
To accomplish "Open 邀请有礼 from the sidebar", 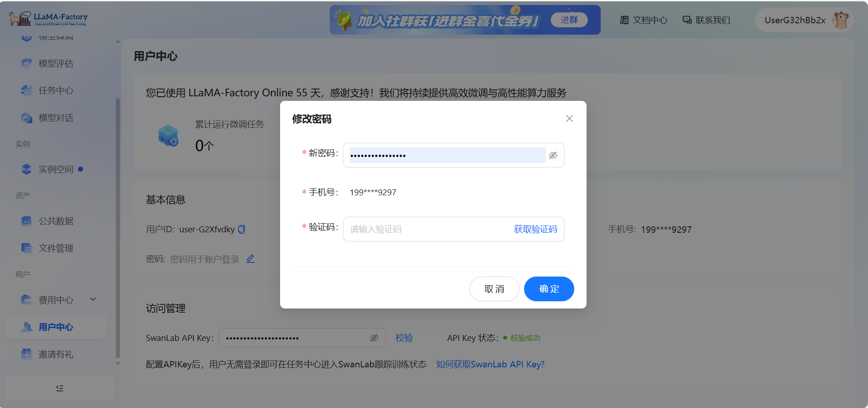I will (x=56, y=354).
